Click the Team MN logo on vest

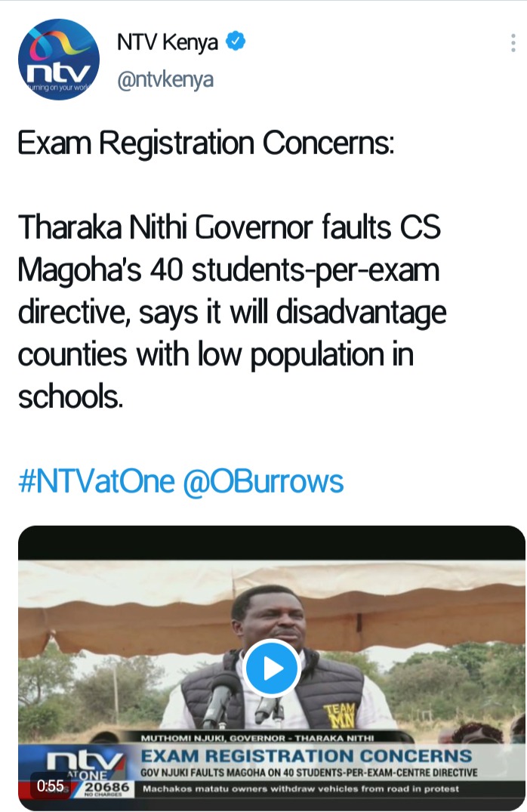pos(340,715)
